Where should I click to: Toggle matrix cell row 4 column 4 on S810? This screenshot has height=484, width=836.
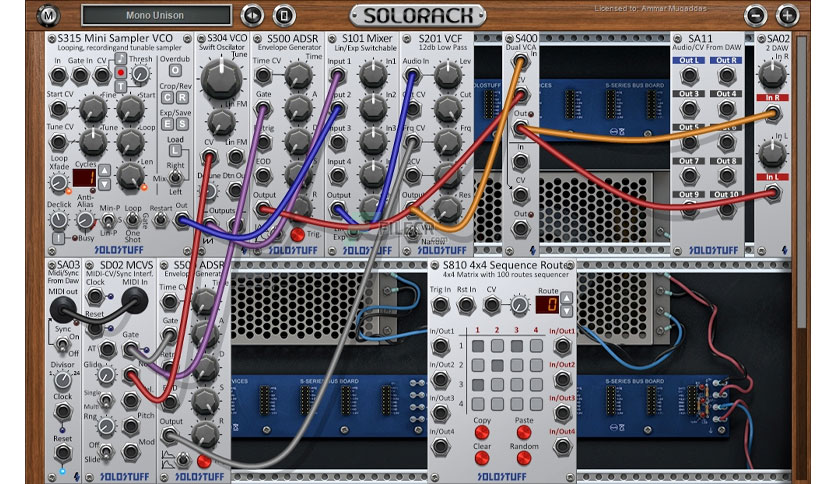tap(536, 404)
